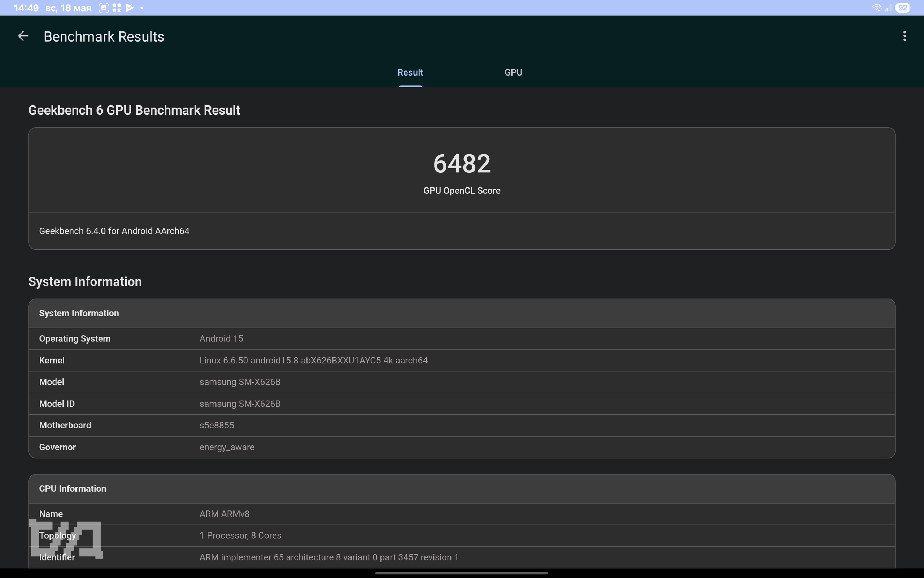Click the 1 Processor, 8 Cores value
The height and width of the screenshot is (578, 924).
tap(240, 536)
